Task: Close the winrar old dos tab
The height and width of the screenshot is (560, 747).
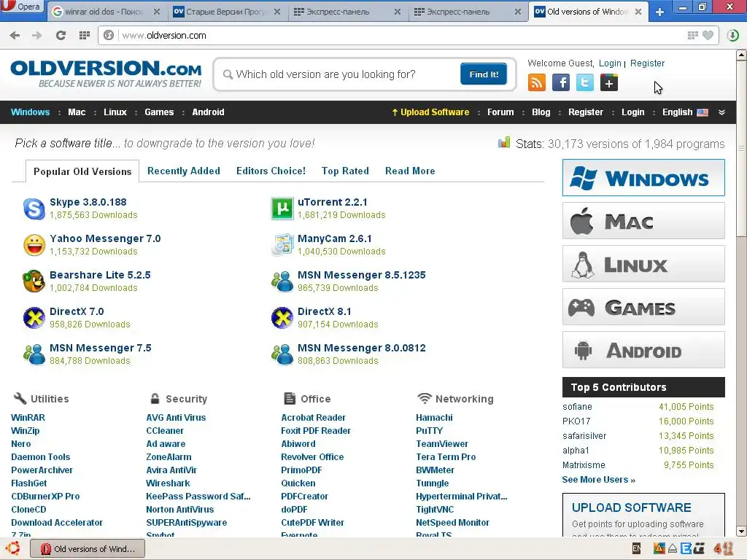Action: coord(157,12)
